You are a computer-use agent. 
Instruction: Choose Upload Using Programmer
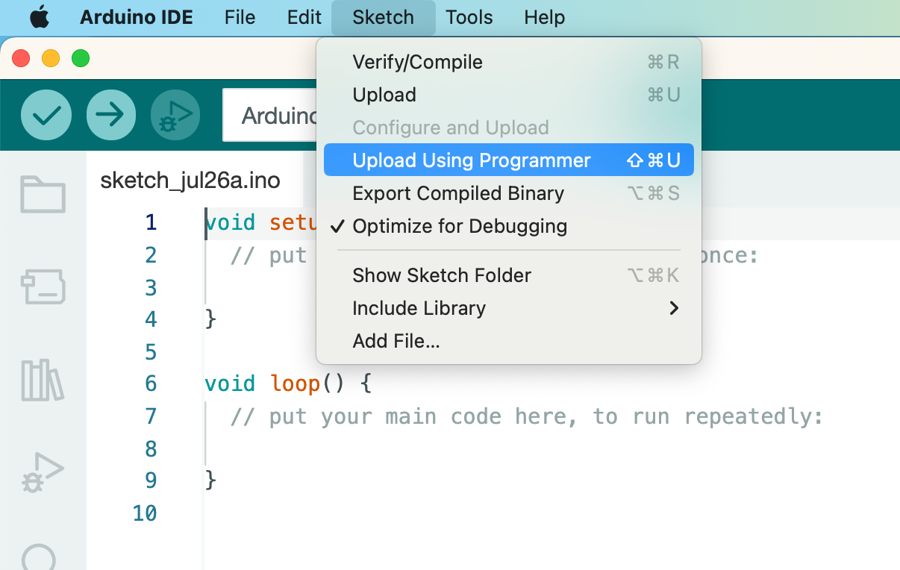(x=471, y=160)
